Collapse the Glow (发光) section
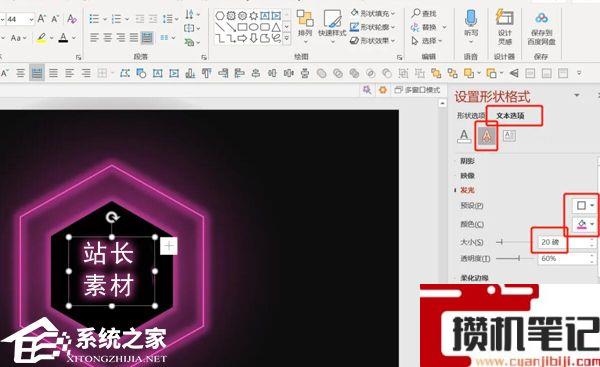 467,190
